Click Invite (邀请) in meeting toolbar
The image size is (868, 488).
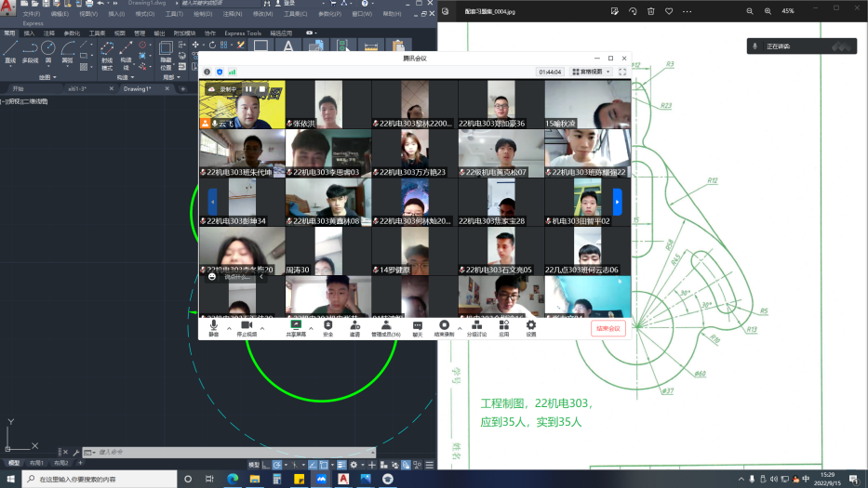(x=354, y=328)
